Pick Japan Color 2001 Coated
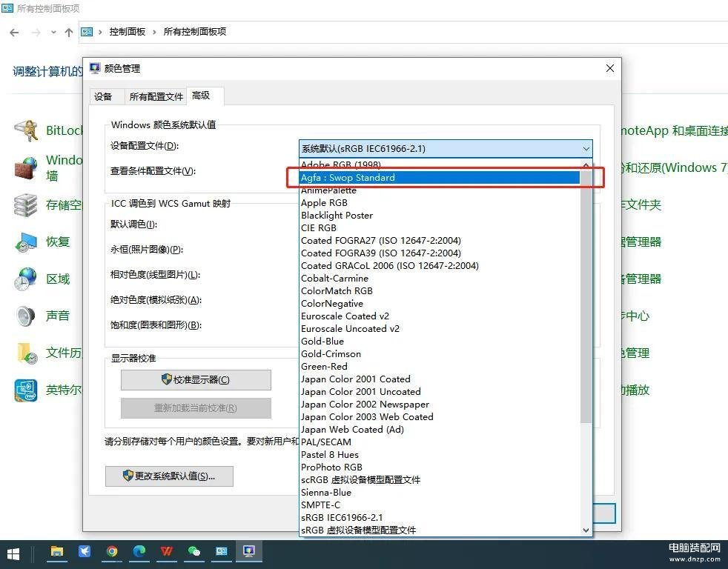This screenshot has height=569, width=728. pyautogui.click(x=440, y=379)
